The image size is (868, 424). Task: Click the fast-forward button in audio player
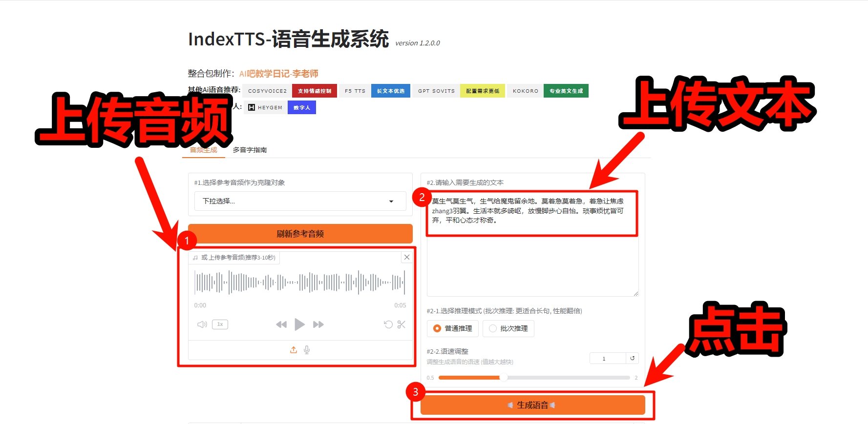[318, 324]
